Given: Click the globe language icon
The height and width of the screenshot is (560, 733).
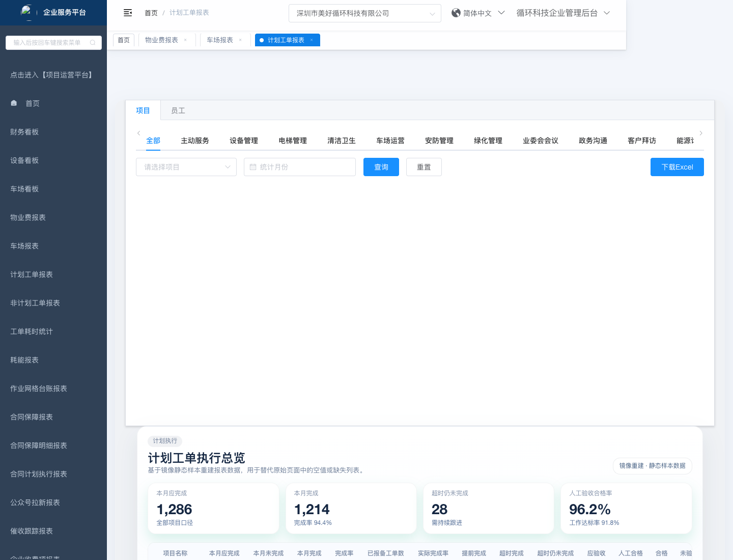Looking at the screenshot, I should tap(456, 13).
